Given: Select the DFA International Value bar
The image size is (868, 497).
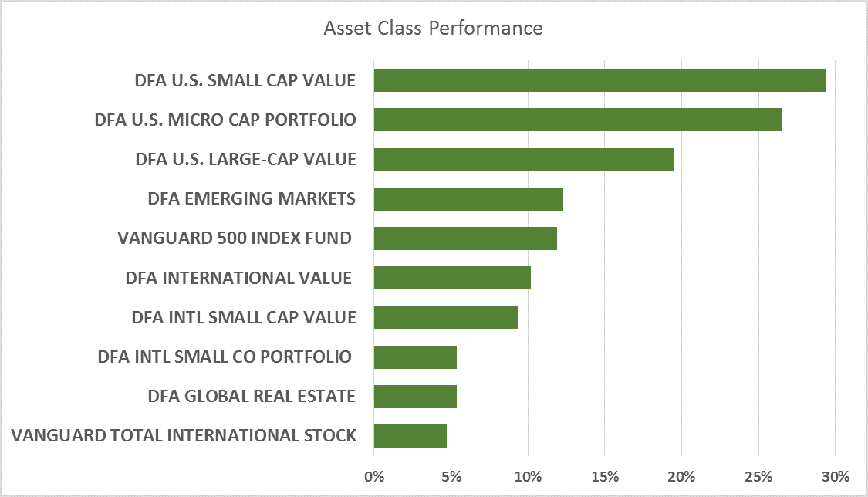Looking at the screenshot, I should [452, 278].
